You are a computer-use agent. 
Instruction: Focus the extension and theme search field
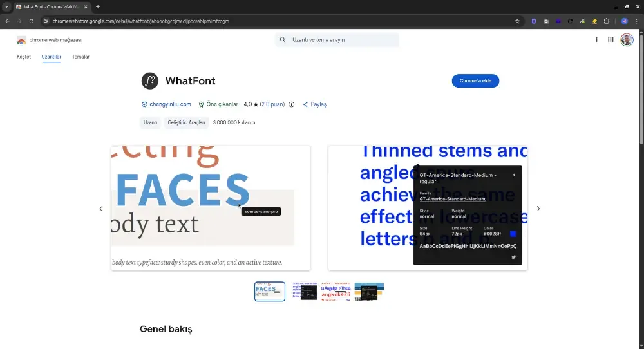[x=337, y=40]
